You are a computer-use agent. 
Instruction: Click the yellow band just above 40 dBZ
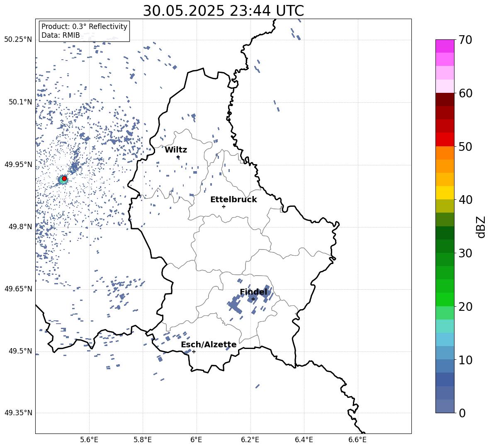tap(445, 193)
